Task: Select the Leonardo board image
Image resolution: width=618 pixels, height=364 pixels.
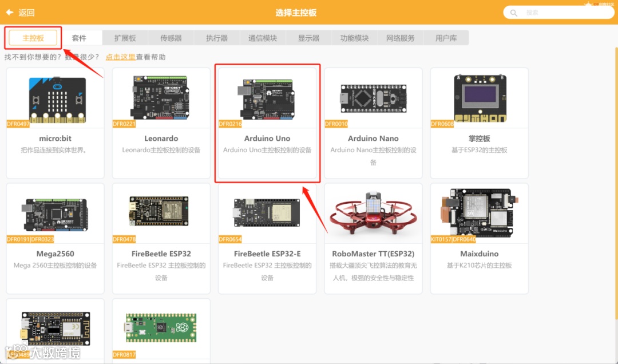Action: 161,98
